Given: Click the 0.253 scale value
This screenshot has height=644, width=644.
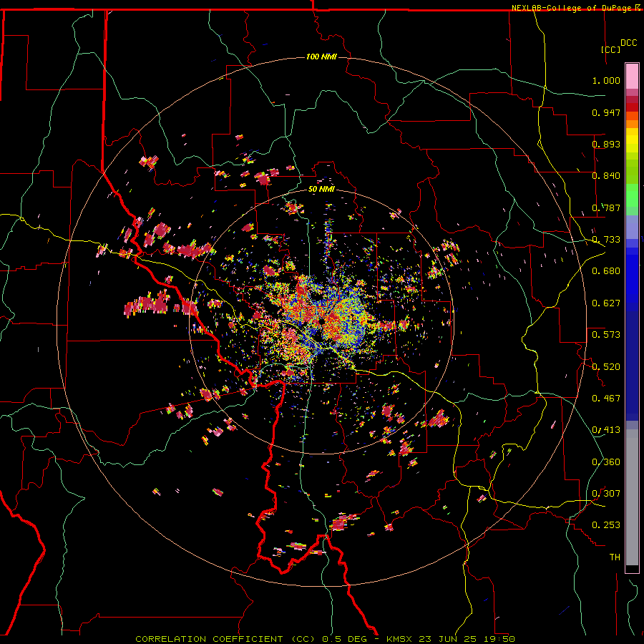Looking at the screenshot, I should 606,525.
